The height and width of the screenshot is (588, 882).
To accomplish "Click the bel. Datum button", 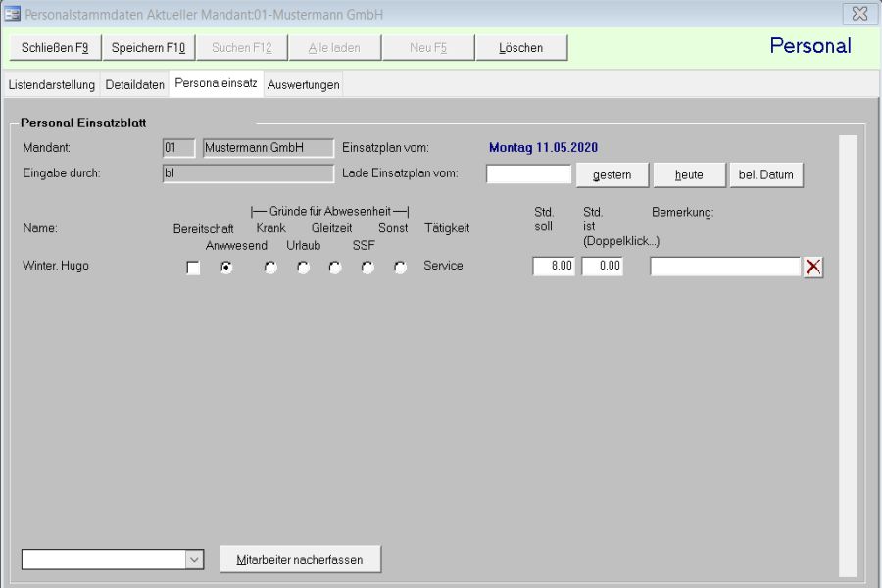I will tap(766, 175).
